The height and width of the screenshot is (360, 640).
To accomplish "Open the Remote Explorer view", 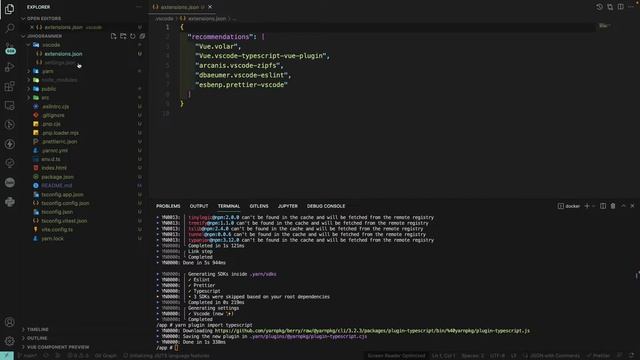I will (x=10, y=105).
